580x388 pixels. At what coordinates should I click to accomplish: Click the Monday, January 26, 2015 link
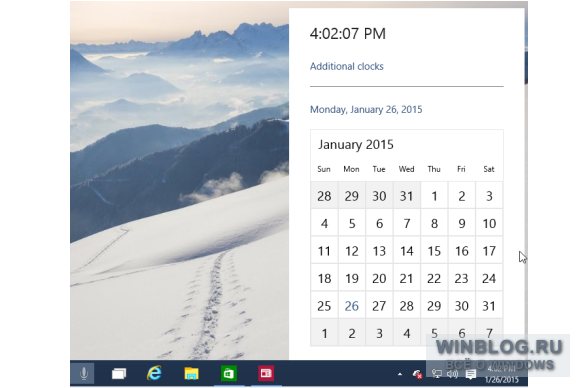(366, 109)
